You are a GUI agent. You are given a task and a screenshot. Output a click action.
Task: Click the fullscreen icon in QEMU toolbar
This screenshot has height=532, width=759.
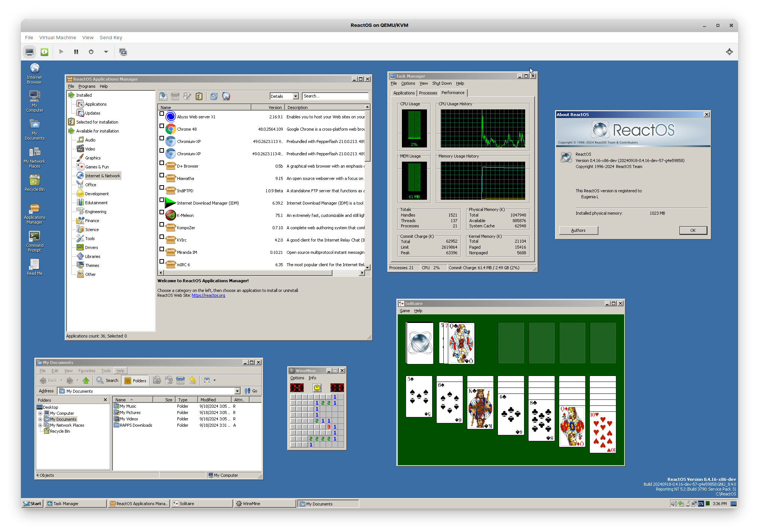729,52
